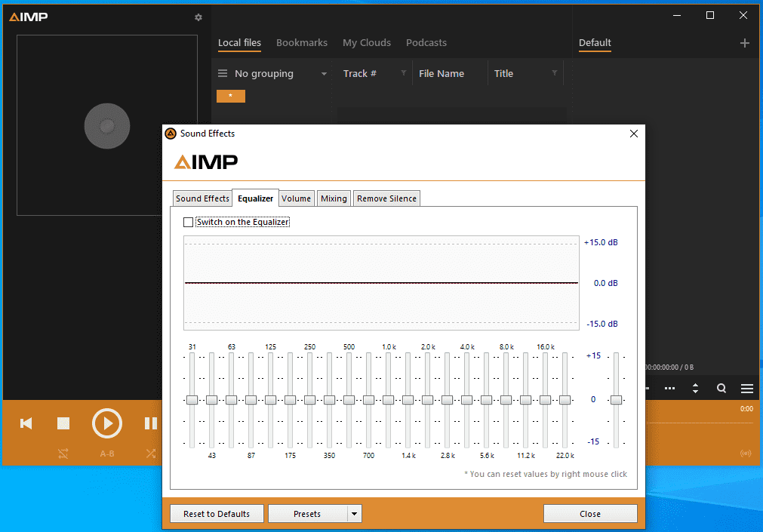The width and height of the screenshot is (763, 532).
Task: Switch to the Bookmarks tab
Action: pos(302,43)
